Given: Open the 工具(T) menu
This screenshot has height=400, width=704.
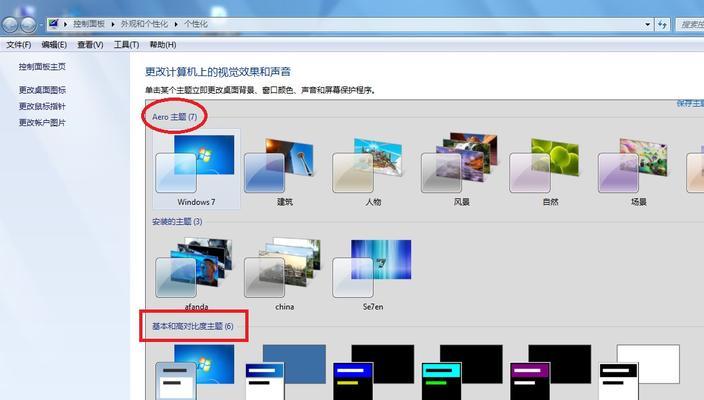Looking at the screenshot, I should click(126, 45).
